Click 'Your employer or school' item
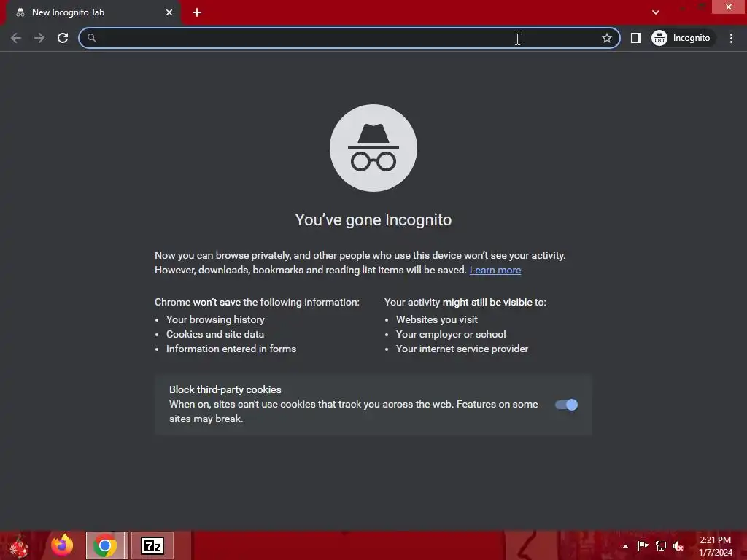747x560 pixels. 451,334
